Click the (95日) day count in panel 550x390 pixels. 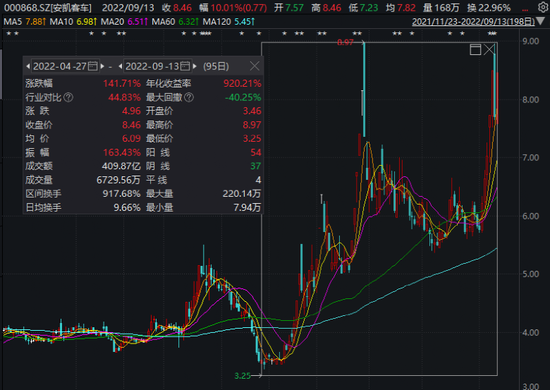coord(216,66)
